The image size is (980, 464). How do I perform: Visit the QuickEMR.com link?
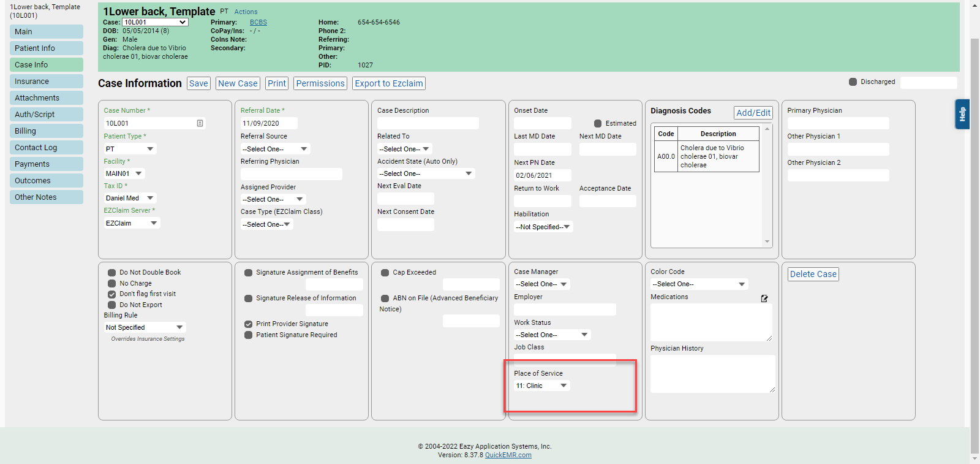coord(508,455)
